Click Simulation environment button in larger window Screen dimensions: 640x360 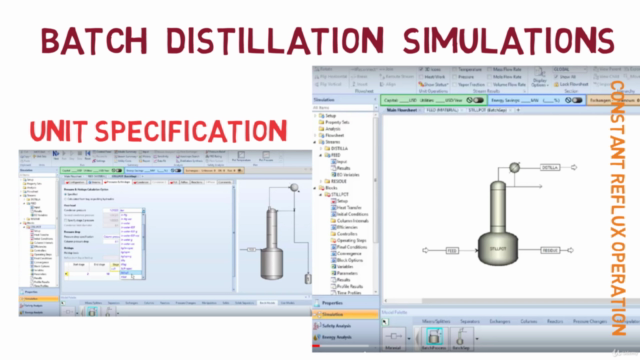346,314
